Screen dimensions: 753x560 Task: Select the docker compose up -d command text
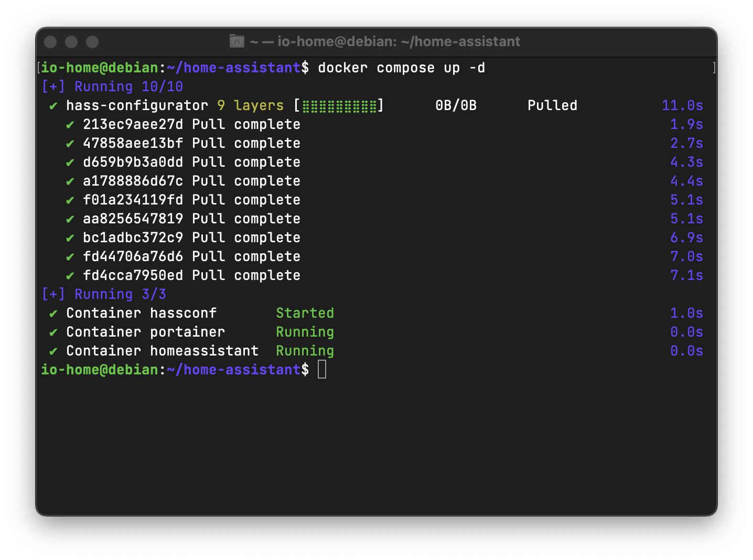[402, 67]
